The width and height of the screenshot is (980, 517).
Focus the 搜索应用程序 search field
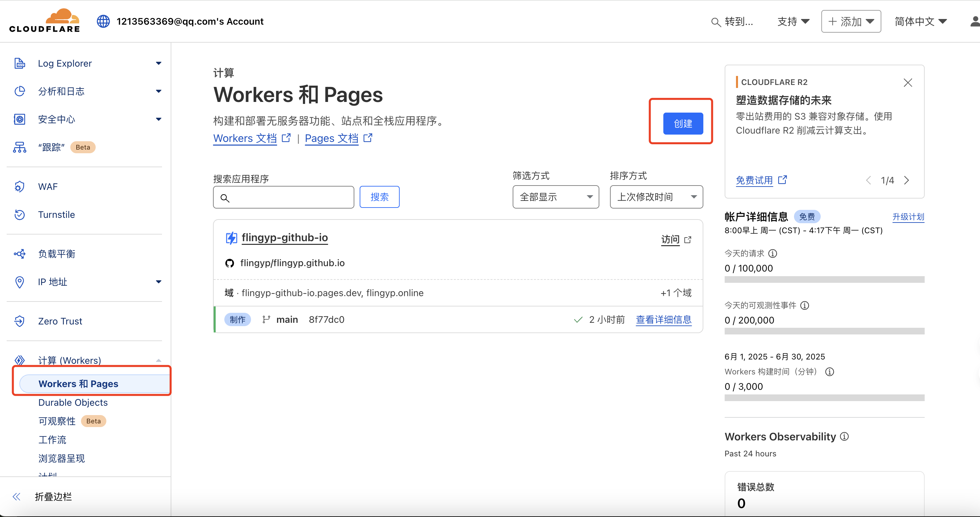pyautogui.click(x=289, y=197)
